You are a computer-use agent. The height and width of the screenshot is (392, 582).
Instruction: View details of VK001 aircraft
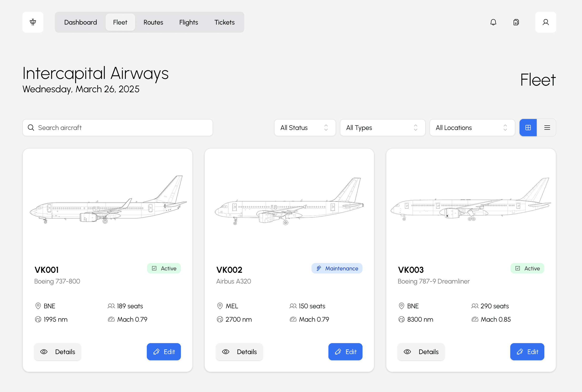58,352
